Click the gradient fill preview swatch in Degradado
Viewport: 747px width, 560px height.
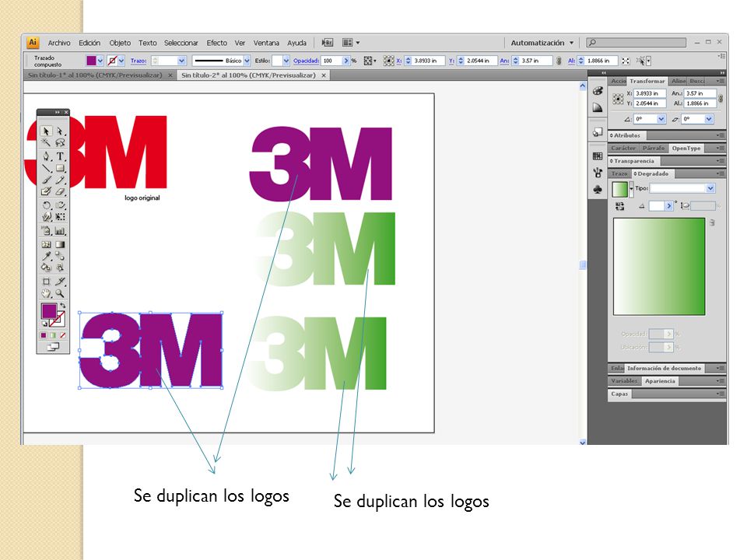[x=619, y=189]
